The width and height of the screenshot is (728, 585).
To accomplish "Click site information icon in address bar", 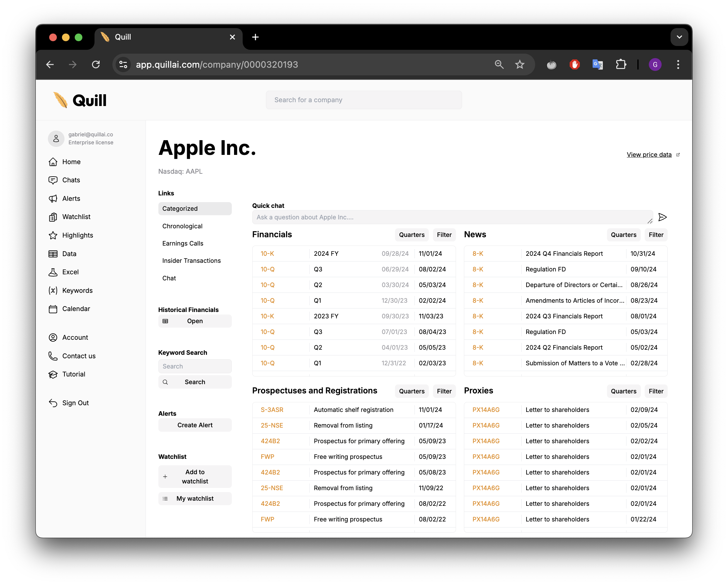I will coord(123,65).
